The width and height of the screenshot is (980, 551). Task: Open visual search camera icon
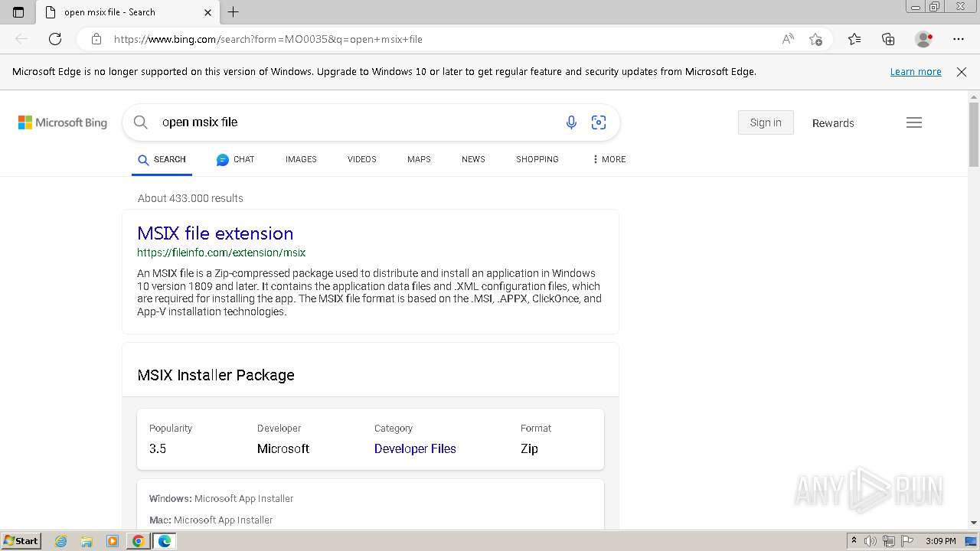coord(599,122)
